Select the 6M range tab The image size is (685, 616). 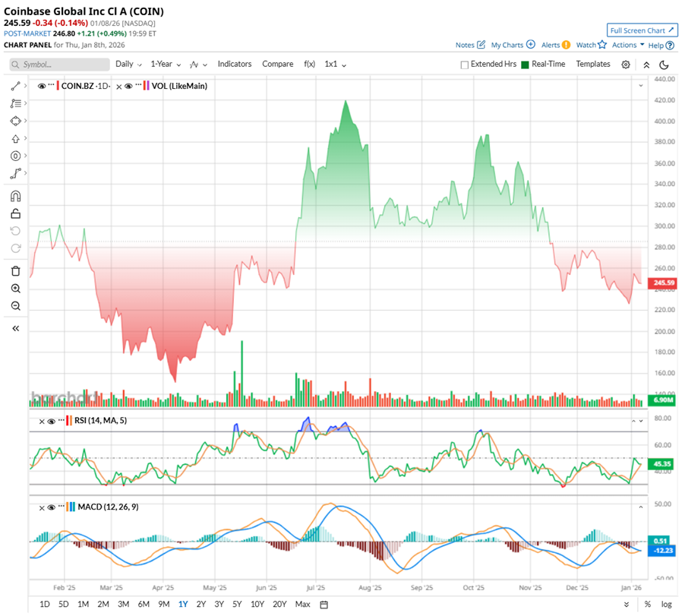[x=144, y=604]
